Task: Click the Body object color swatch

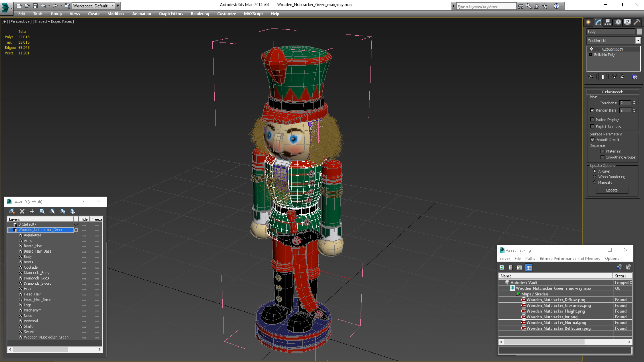Action: point(639,32)
